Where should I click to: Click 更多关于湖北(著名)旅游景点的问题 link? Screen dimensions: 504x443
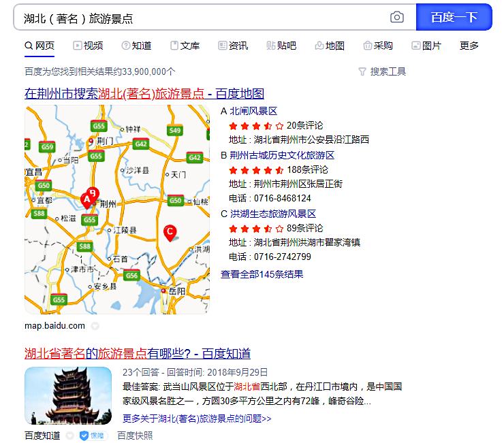197,419
